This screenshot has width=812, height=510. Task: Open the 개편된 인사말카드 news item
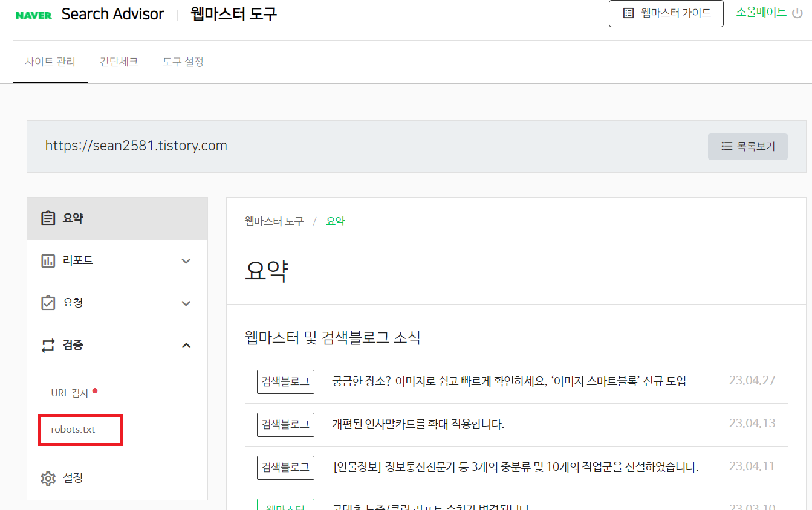[x=418, y=424]
